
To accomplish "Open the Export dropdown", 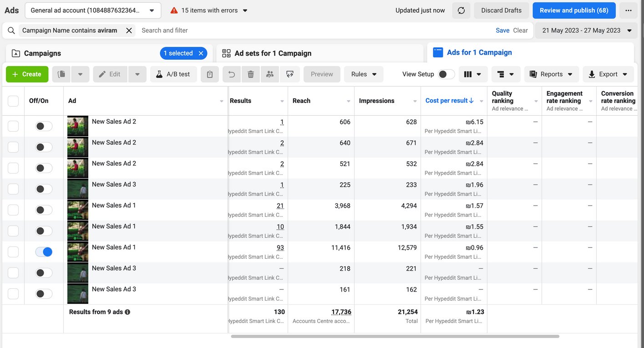I will pyautogui.click(x=608, y=74).
